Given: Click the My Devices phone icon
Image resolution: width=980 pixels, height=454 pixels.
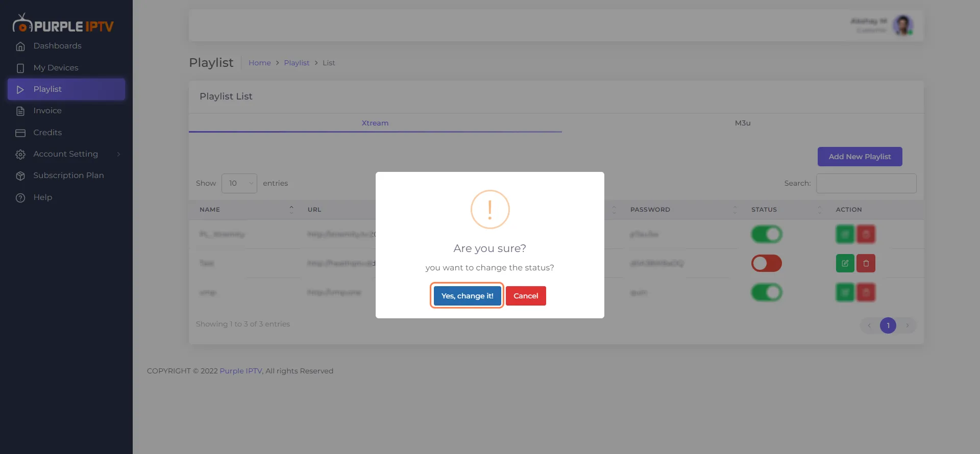Looking at the screenshot, I should click(x=20, y=68).
